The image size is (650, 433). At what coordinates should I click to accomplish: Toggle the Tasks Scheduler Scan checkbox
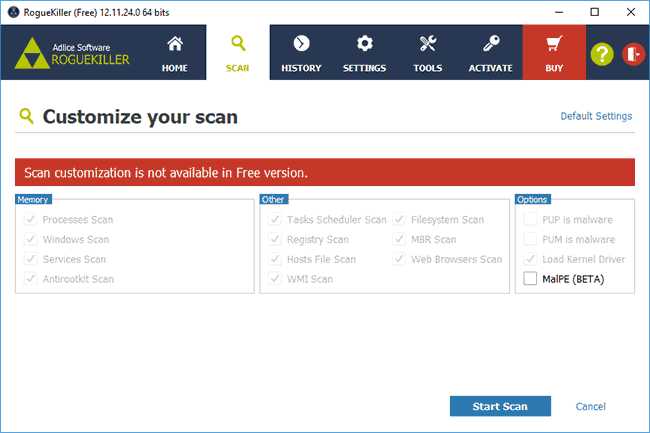click(x=272, y=219)
